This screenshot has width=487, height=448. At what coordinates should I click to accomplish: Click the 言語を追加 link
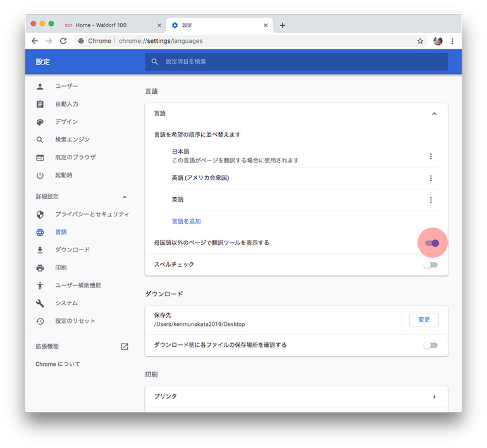click(186, 222)
